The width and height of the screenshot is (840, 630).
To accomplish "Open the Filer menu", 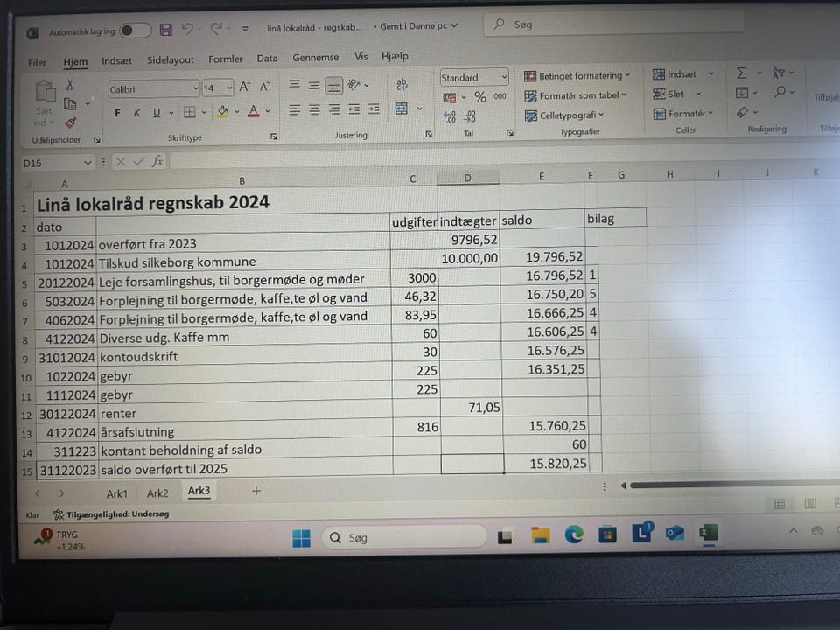I will (x=37, y=63).
